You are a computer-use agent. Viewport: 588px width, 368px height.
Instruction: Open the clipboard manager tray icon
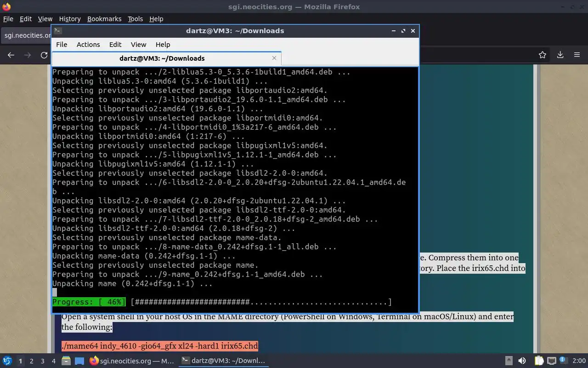539,361
